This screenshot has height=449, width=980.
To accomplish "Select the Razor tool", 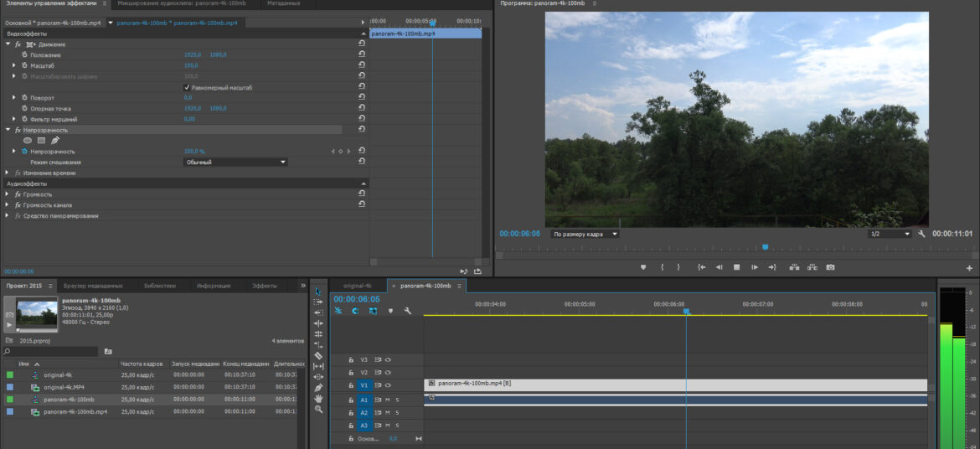I will click(318, 355).
